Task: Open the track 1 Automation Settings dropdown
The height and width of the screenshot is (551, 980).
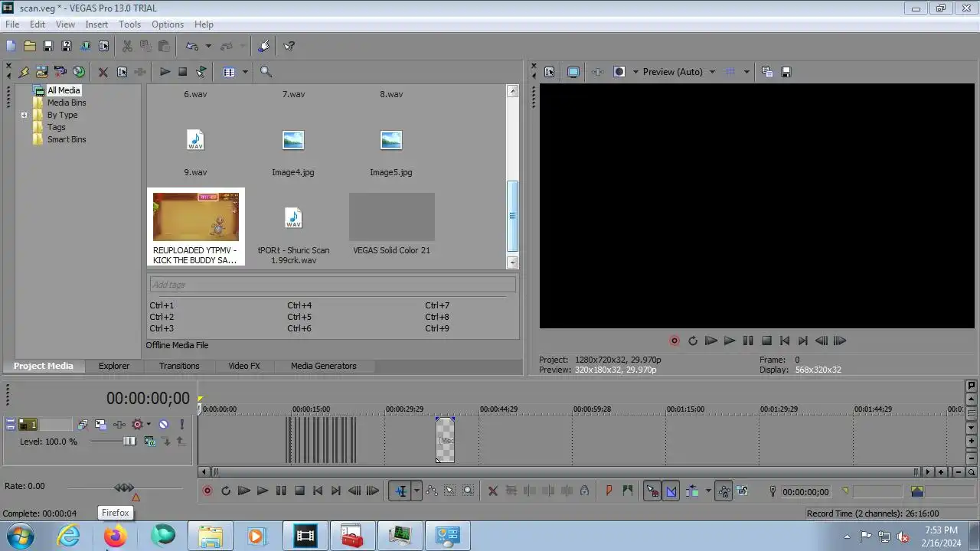Action: 149,425
